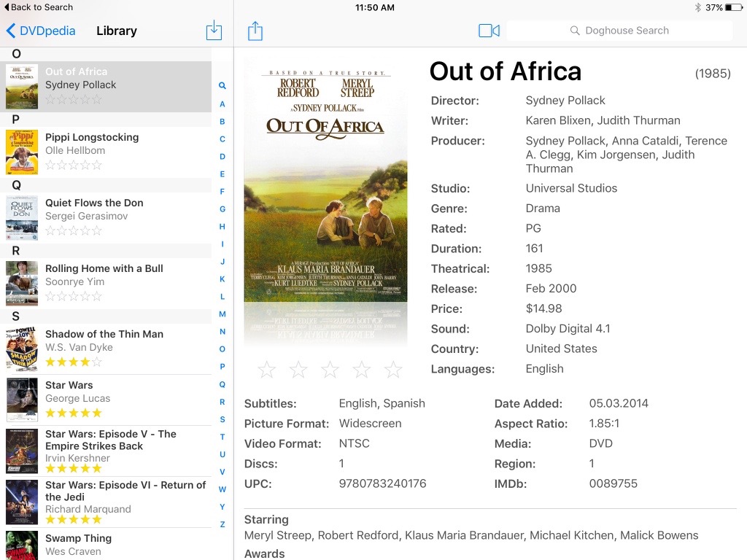Open The Empire Strikes Back entry
Screen dimensions: 747x560
(x=106, y=451)
